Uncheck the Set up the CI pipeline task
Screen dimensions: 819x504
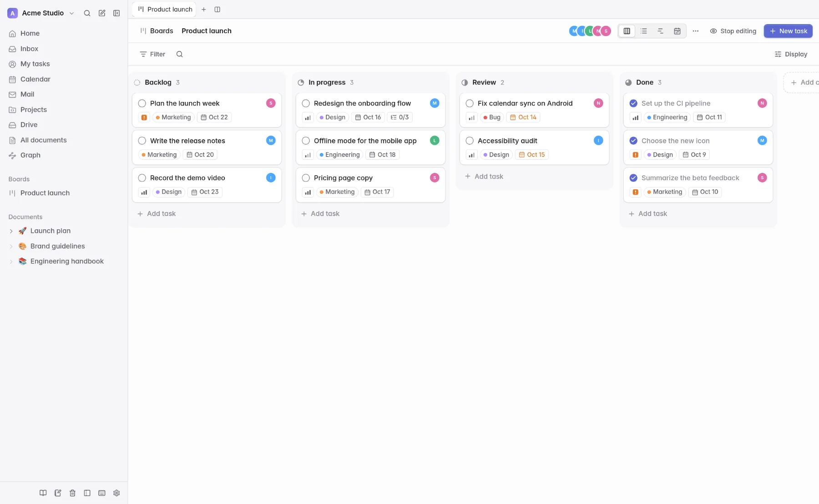pyautogui.click(x=633, y=103)
